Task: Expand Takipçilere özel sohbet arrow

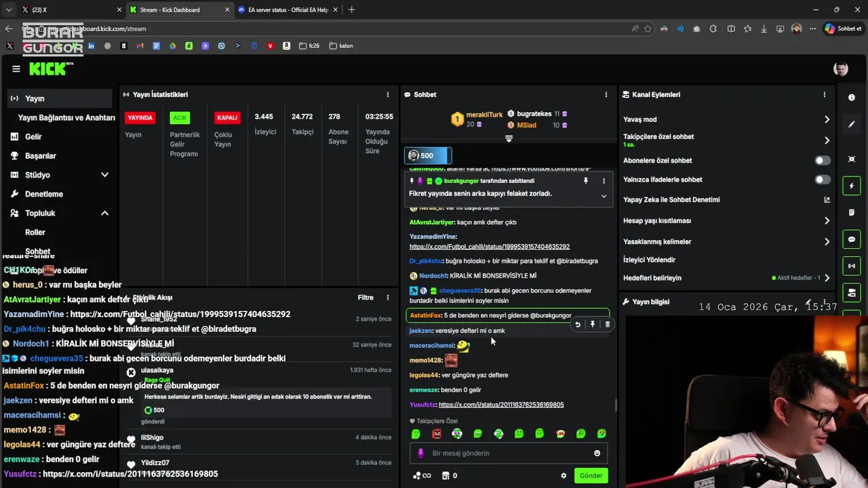Action: 827,140
